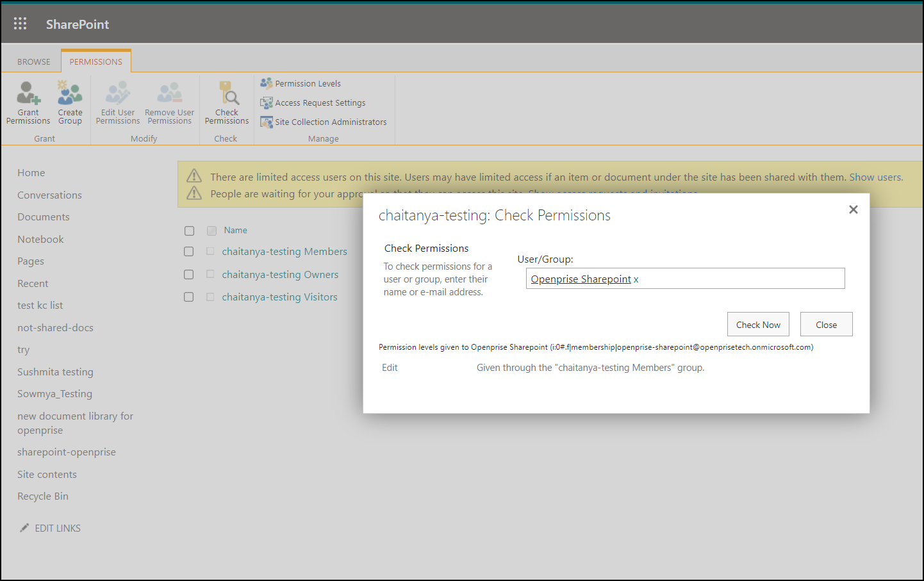Open Documents in the left navigation
This screenshot has width=924, height=581.
coord(44,217)
